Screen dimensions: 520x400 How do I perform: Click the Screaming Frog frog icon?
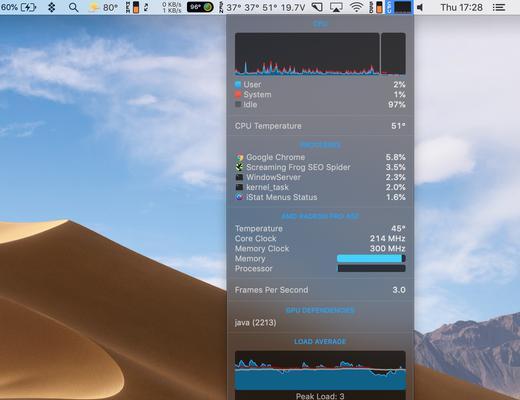[239, 167]
